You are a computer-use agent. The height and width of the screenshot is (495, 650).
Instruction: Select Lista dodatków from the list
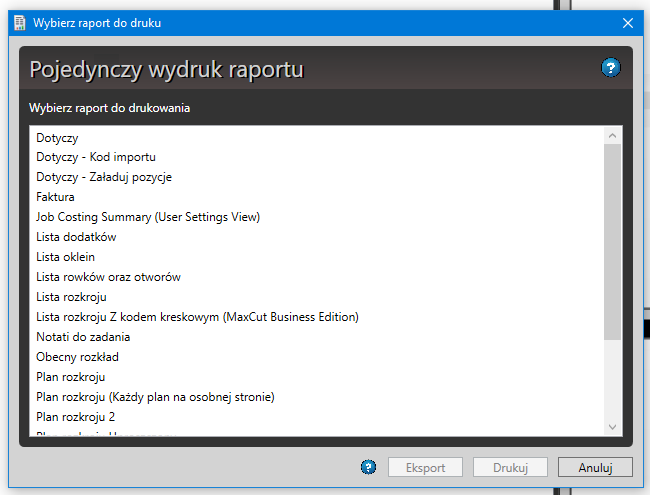coord(76,237)
